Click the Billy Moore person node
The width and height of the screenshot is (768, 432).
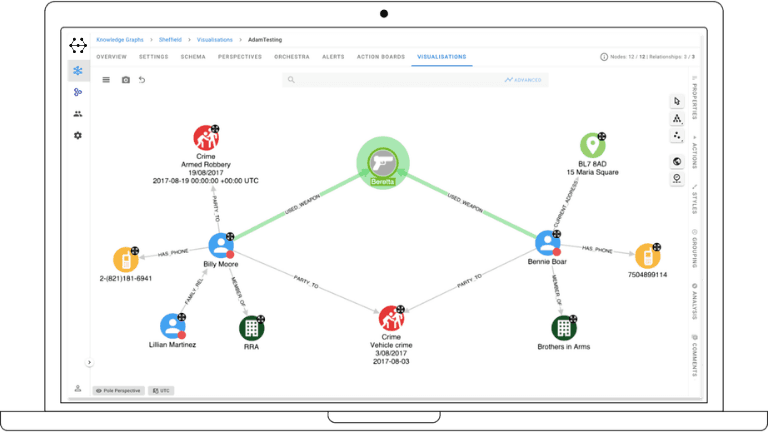click(x=221, y=245)
